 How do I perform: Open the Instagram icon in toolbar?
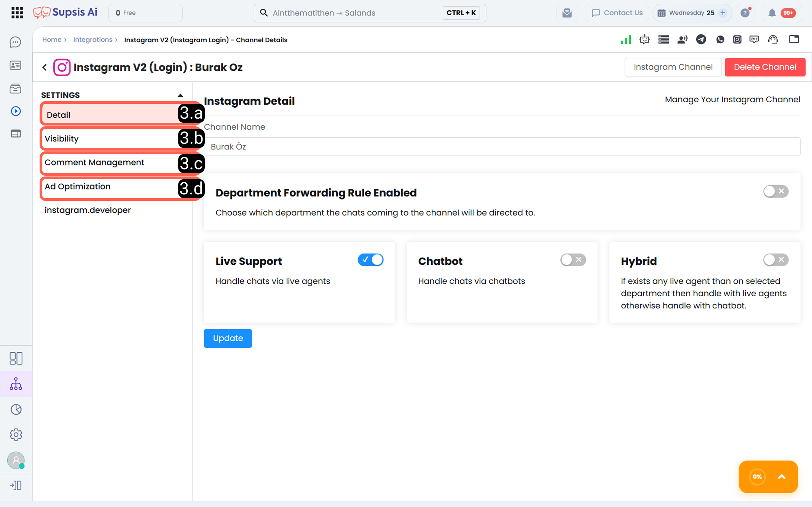[737, 40]
